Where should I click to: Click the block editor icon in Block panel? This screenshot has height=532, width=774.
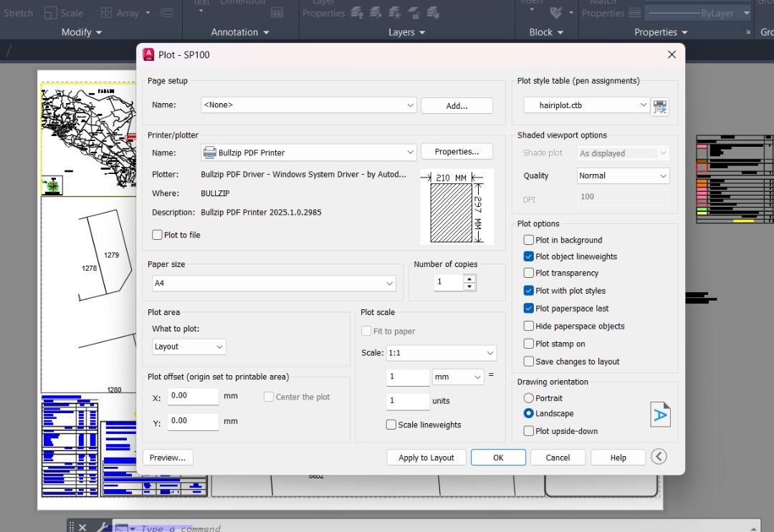pyautogui.click(x=556, y=13)
